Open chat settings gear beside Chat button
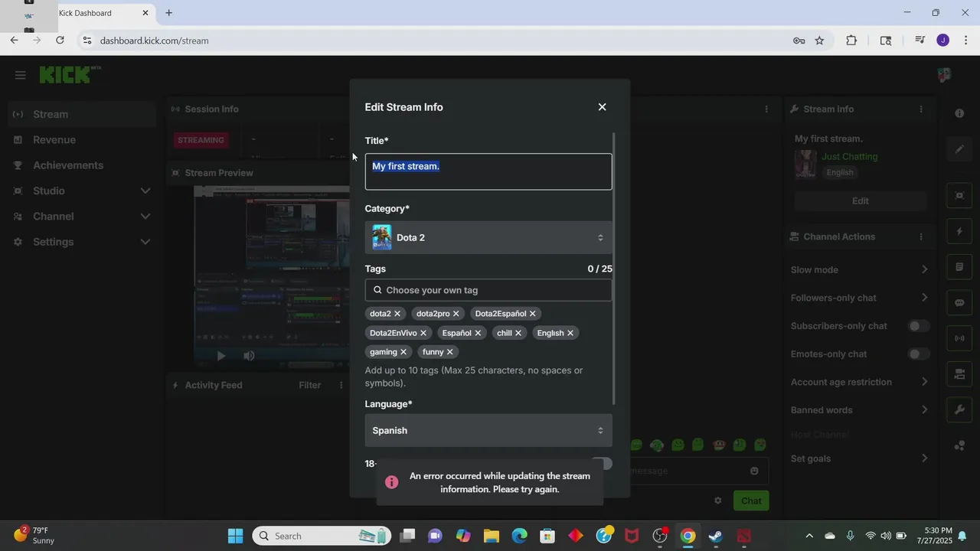 tap(718, 500)
